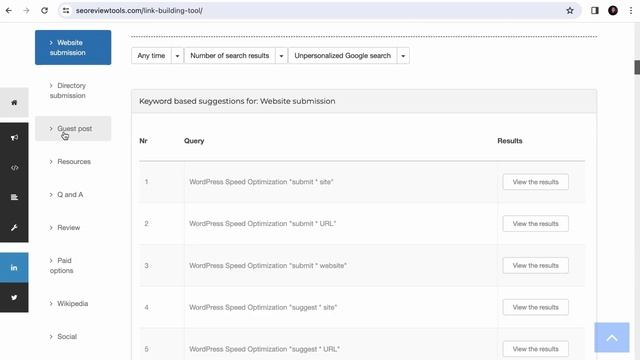Click Unpersonalized Google search button
Viewport: 640px width, 360px height.
click(343, 56)
